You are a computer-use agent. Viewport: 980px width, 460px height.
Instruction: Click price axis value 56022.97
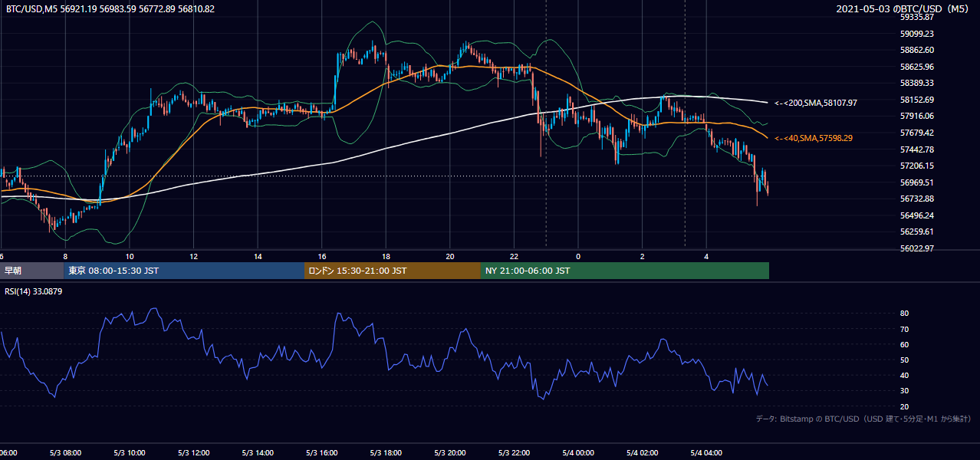pyautogui.click(x=917, y=248)
